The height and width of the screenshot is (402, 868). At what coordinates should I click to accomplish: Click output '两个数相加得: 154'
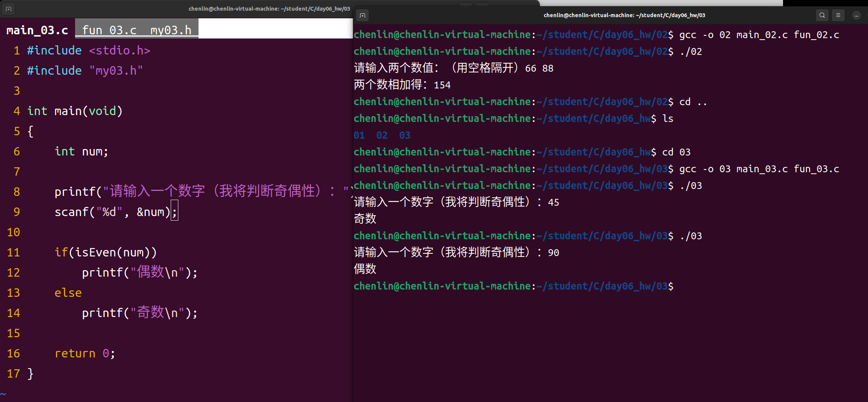(x=402, y=85)
